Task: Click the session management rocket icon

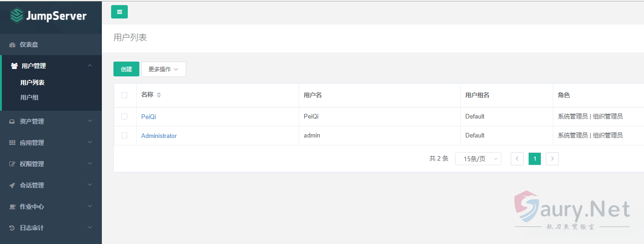Action: [x=13, y=186]
